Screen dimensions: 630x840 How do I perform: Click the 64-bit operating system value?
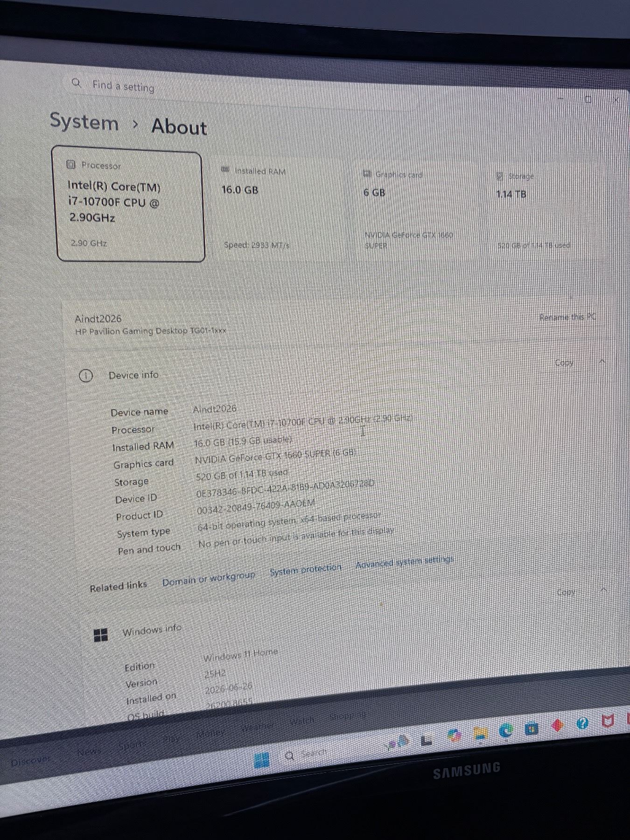(x=290, y=522)
